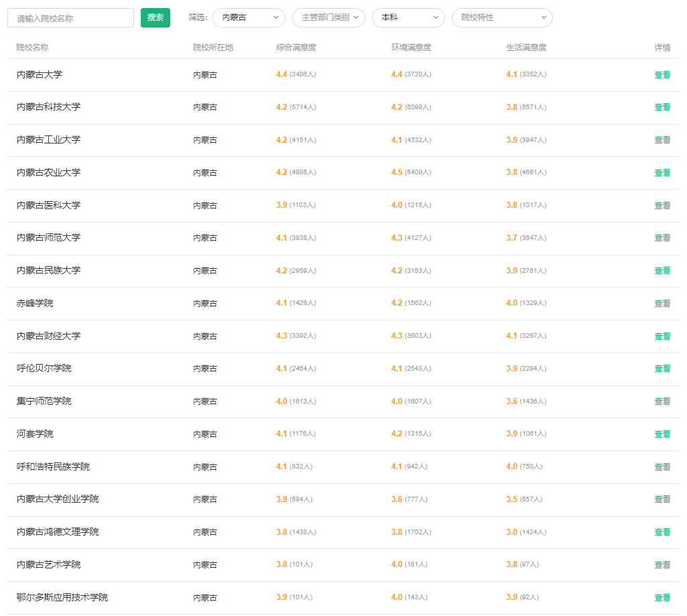View details for 河套学院
This screenshot has height=616, width=687.
point(662,434)
